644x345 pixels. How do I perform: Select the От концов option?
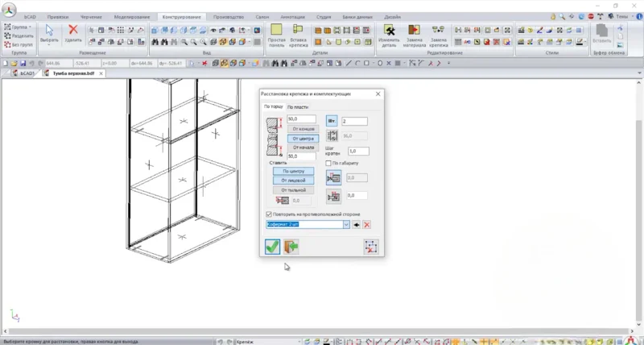coord(303,129)
